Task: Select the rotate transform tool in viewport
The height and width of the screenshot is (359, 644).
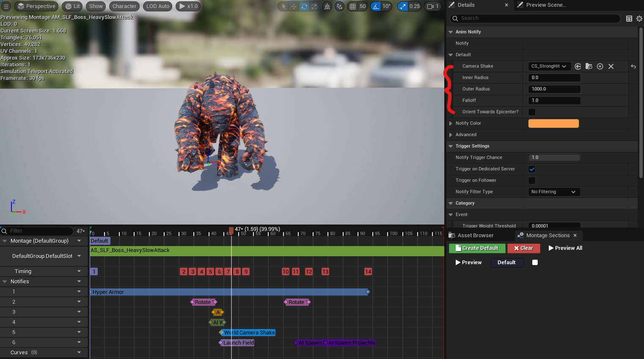Action: pos(304,6)
